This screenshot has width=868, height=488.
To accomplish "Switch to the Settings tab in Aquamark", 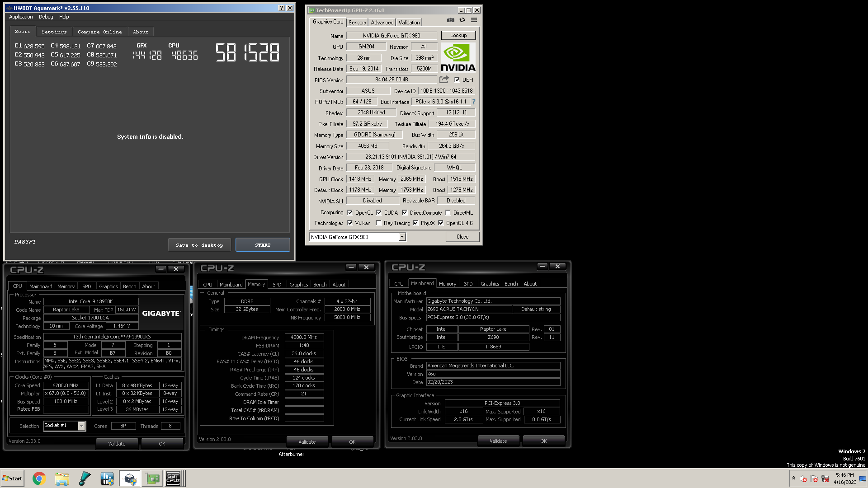I will tap(54, 32).
